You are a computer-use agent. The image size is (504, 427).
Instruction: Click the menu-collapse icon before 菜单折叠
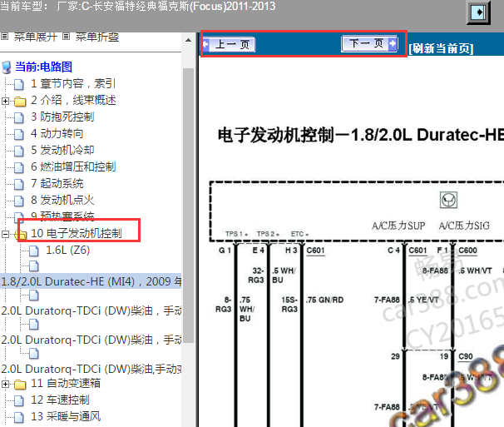66,37
